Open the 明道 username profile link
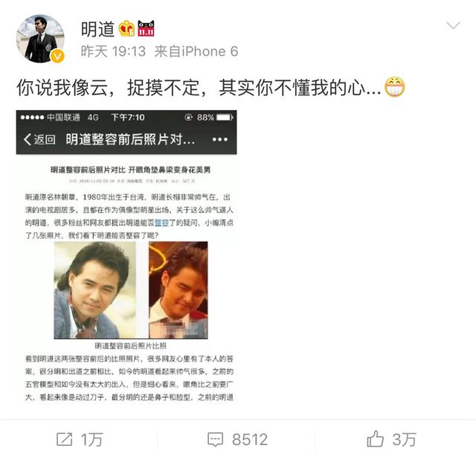The width and height of the screenshot is (476, 460). [x=97, y=29]
